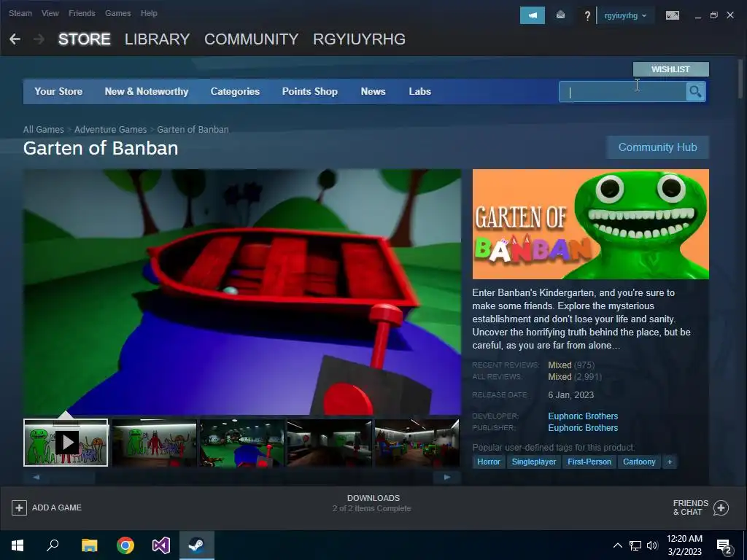747x560 pixels.
Task: Select the fourth dark hallway thumbnail
Action: [x=329, y=443]
